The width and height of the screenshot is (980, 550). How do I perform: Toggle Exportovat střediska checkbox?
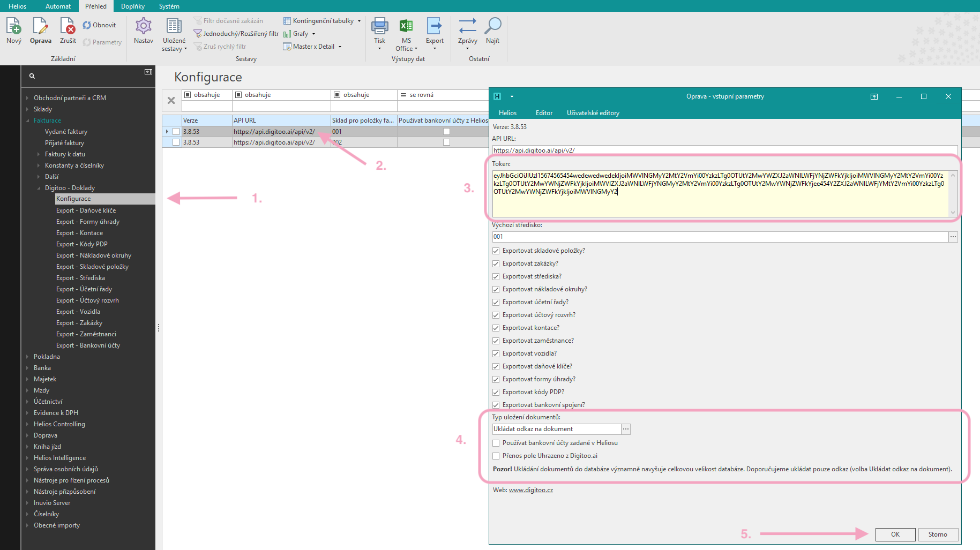click(496, 276)
